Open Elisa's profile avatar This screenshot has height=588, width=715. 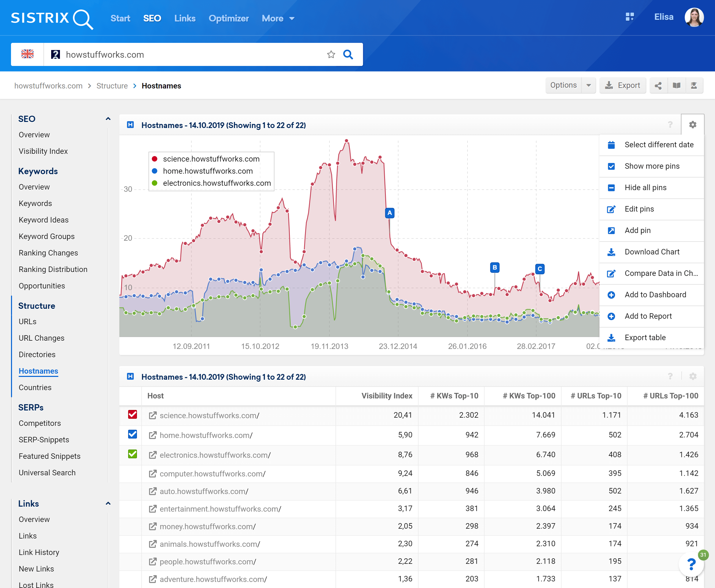pos(694,17)
